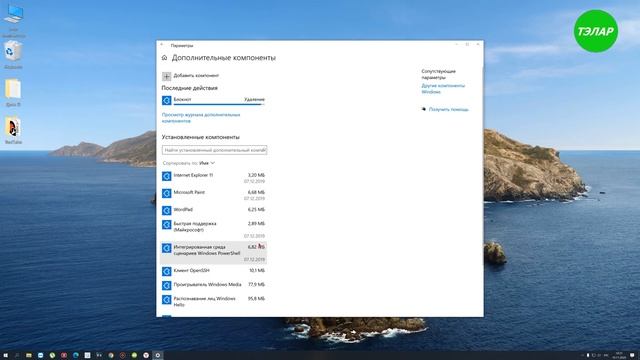Open Другие компоненты Windows link
This screenshot has width=640, height=360.
(443, 89)
